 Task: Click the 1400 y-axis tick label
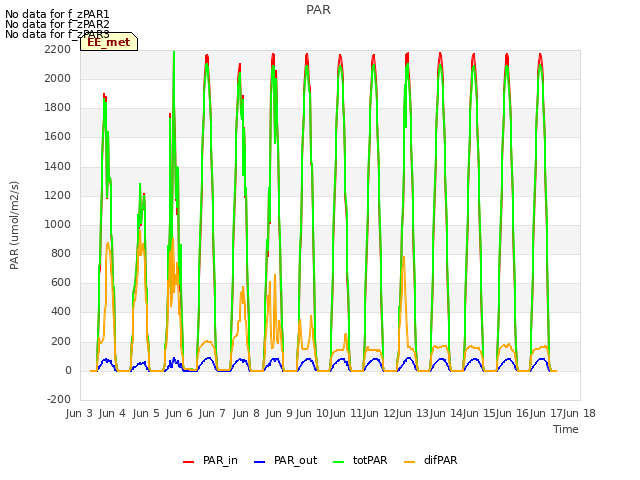58,166
